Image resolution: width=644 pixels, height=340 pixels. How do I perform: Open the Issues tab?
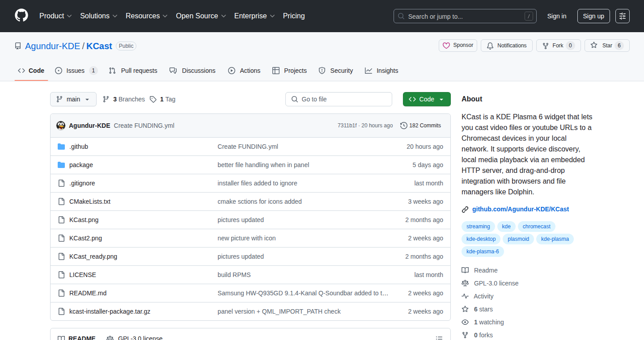tap(76, 71)
